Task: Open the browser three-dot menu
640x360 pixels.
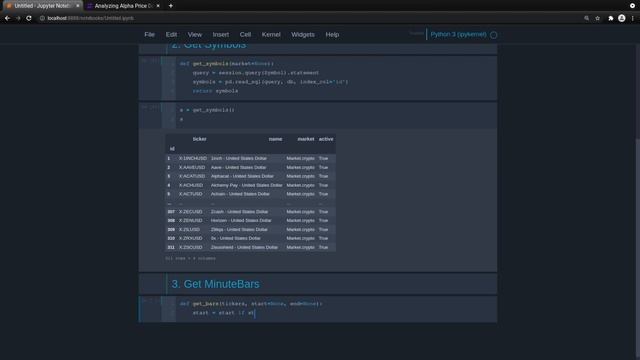Action: click(x=633, y=18)
